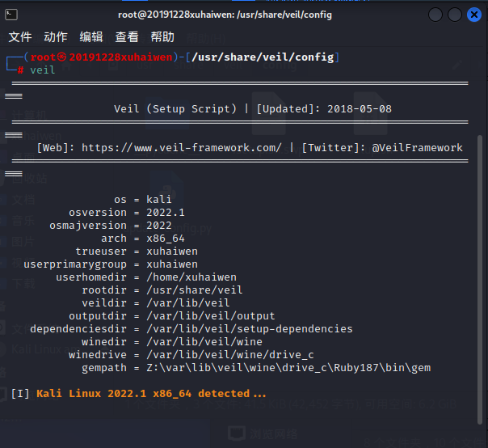The height and width of the screenshot is (448, 488).
Task: Click the maximize circle left of the blue X
Action: [455, 15]
